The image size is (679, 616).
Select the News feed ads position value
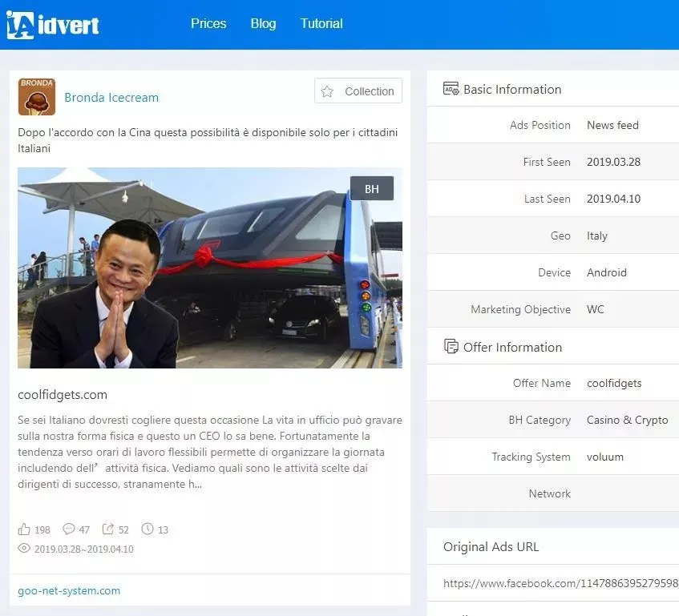click(612, 125)
